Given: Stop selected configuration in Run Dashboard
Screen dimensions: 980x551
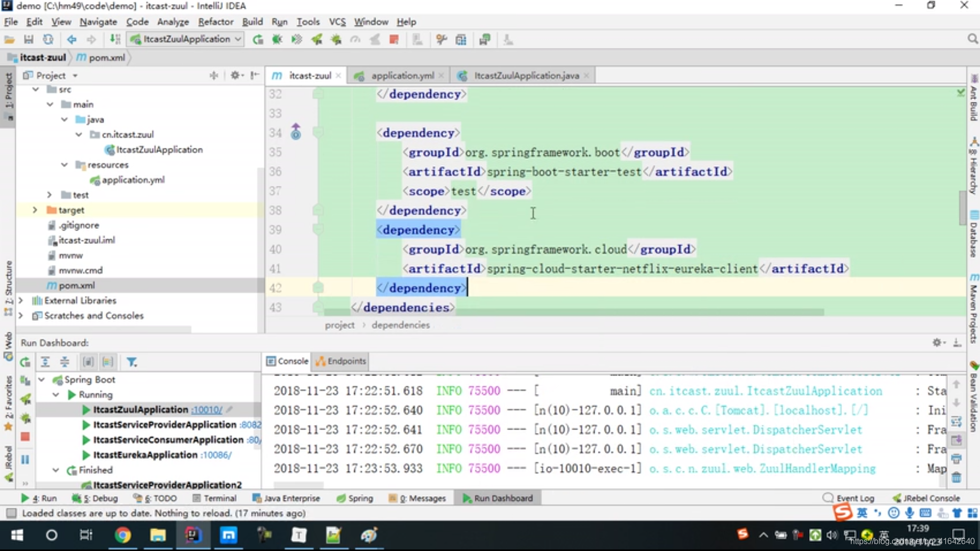Looking at the screenshot, I should (x=25, y=437).
